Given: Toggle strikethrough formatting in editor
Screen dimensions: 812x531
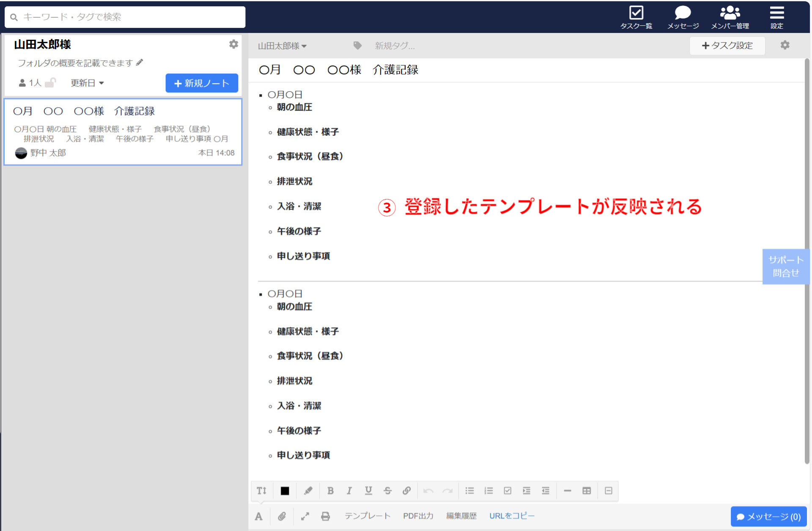Looking at the screenshot, I should click(x=387, y=490).
